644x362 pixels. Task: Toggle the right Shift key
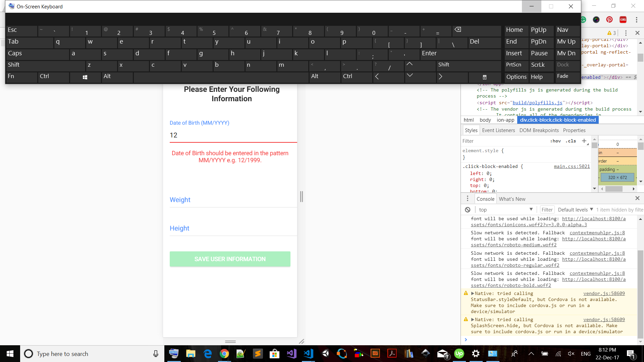tap(469, 65)
